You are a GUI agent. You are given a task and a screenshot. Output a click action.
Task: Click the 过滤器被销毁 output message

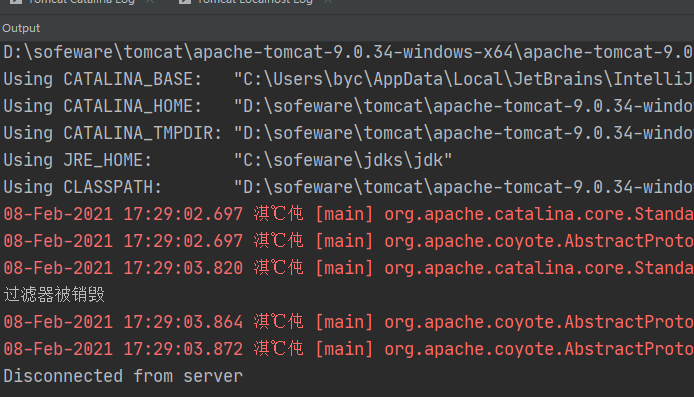point(54,295)
